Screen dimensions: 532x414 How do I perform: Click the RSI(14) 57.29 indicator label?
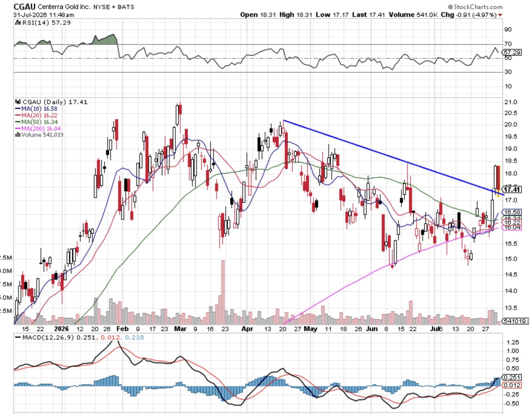[x=46, y=23]
